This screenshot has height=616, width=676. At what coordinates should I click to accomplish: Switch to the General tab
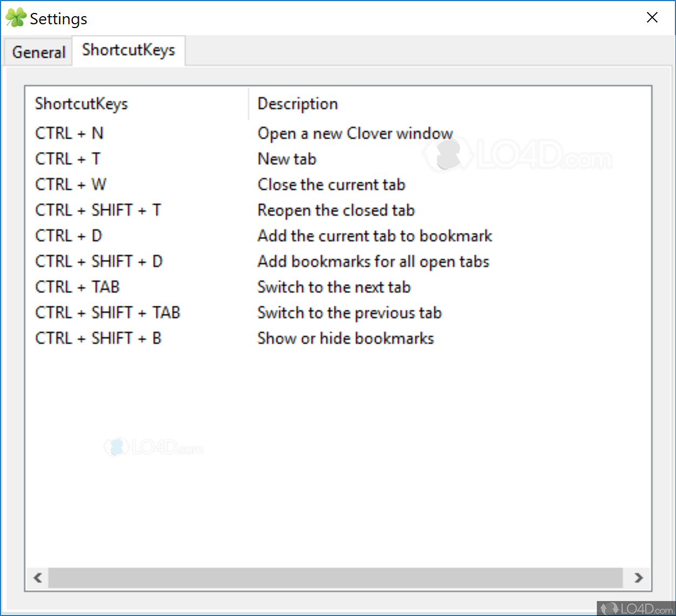[x=38, y=52]
